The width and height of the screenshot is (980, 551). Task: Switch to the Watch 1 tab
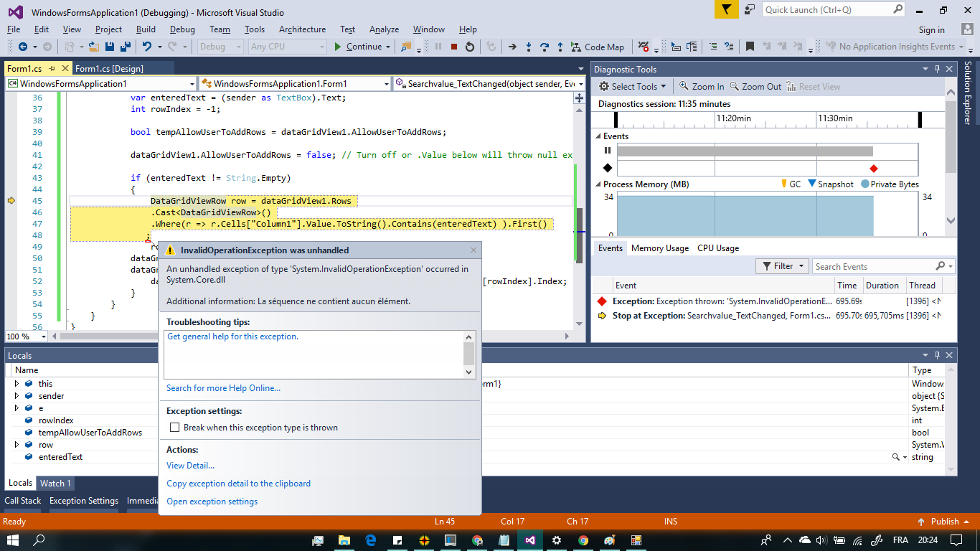(55, 484)
